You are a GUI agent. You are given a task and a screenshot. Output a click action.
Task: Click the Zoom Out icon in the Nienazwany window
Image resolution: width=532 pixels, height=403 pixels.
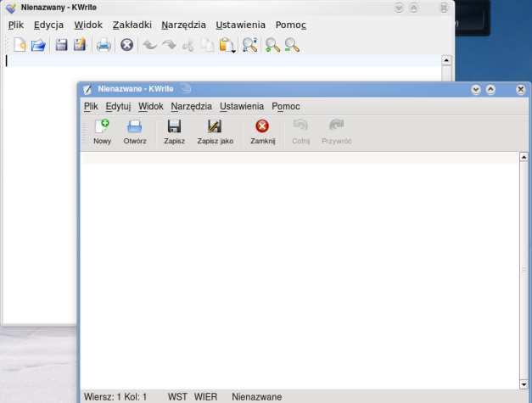(x=292, y=45)
